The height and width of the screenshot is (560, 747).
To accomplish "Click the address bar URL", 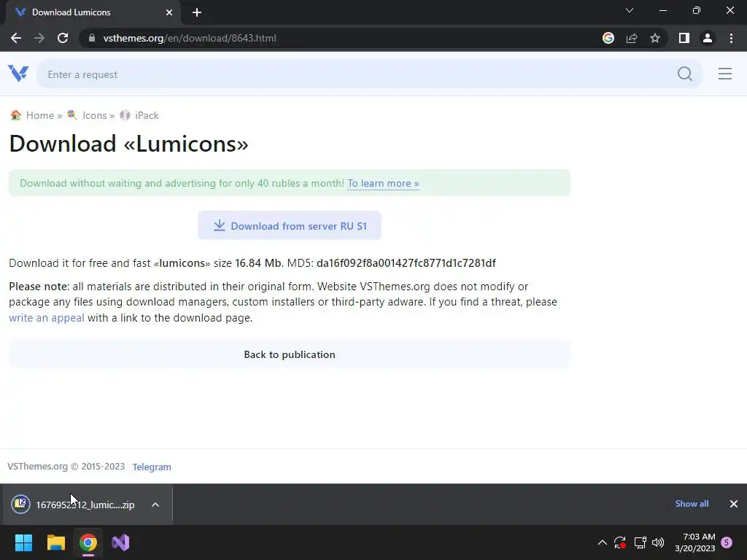I will 190,38.
